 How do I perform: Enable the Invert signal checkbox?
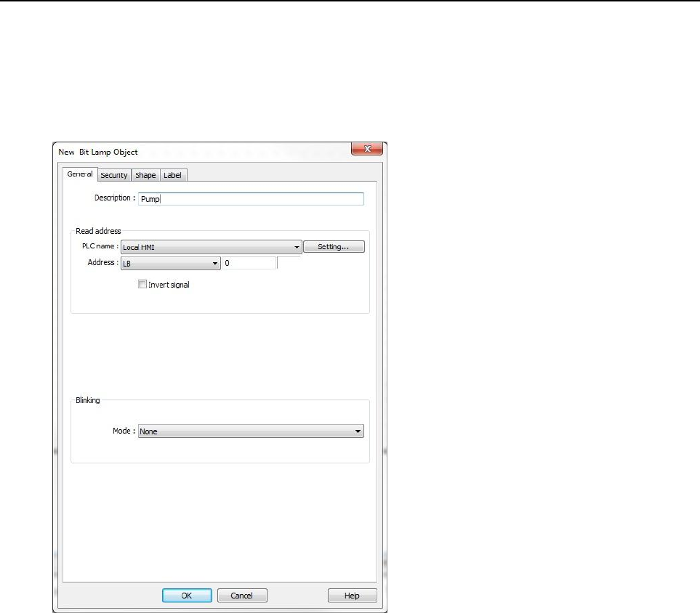[142, 285]
